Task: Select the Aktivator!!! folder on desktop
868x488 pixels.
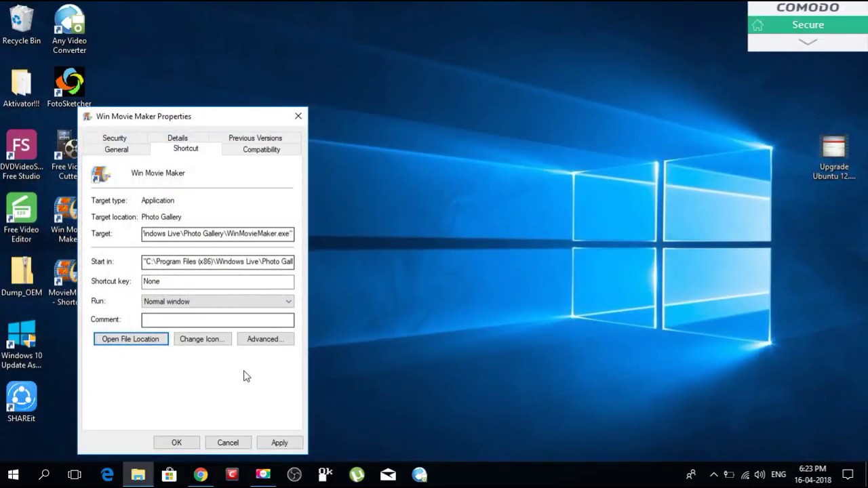Action: (21, 88)
